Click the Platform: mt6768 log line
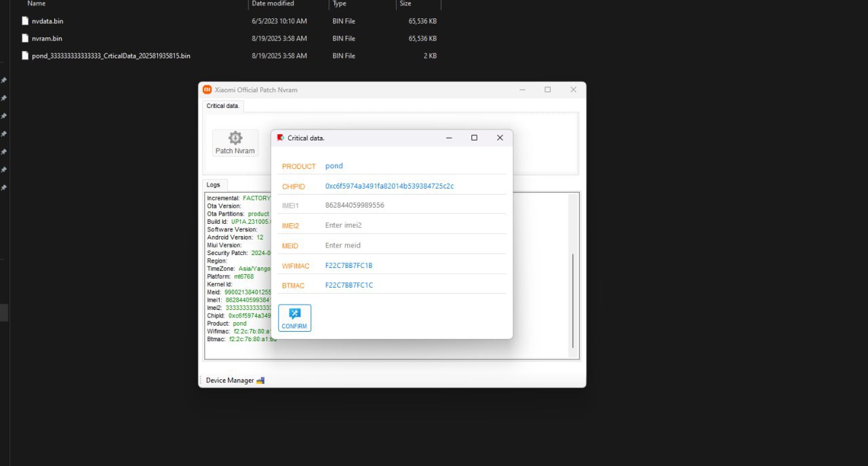This screenshot has height=466, width=868. (231, 277)
